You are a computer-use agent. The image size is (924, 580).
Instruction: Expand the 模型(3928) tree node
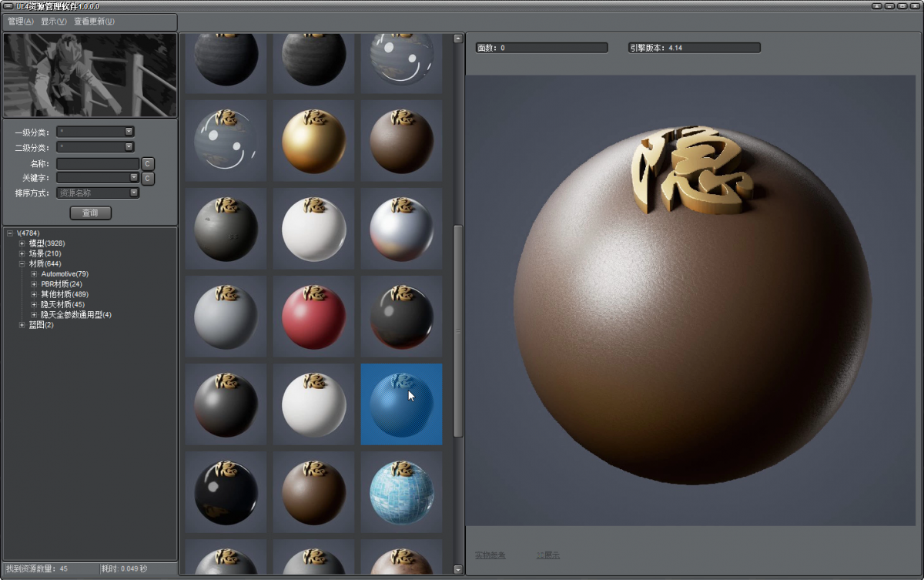coord(22,243)
